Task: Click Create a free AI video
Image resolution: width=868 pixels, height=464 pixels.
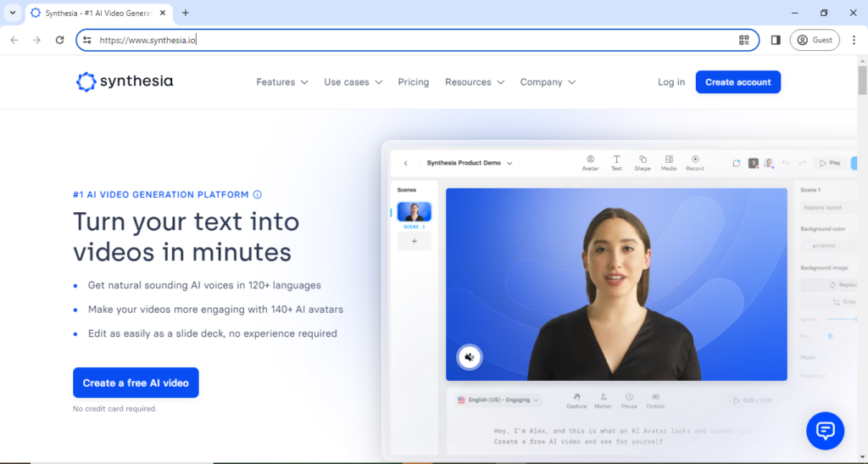Action: pyautogui.click(x=136, y=383)
